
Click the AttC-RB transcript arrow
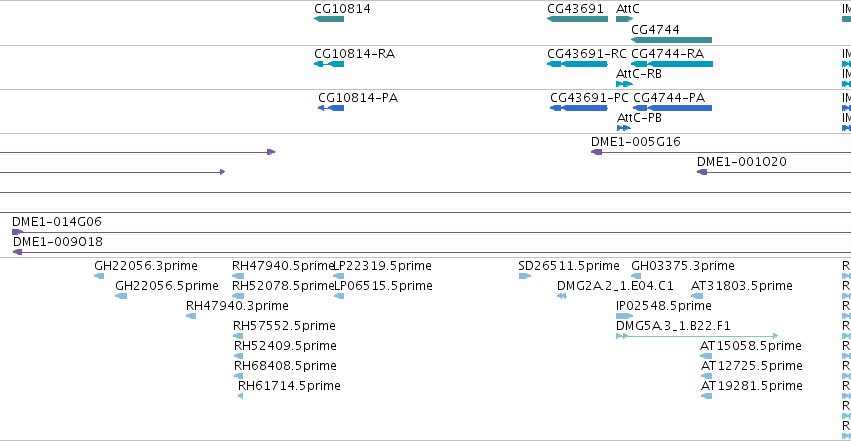pos(625,84)
